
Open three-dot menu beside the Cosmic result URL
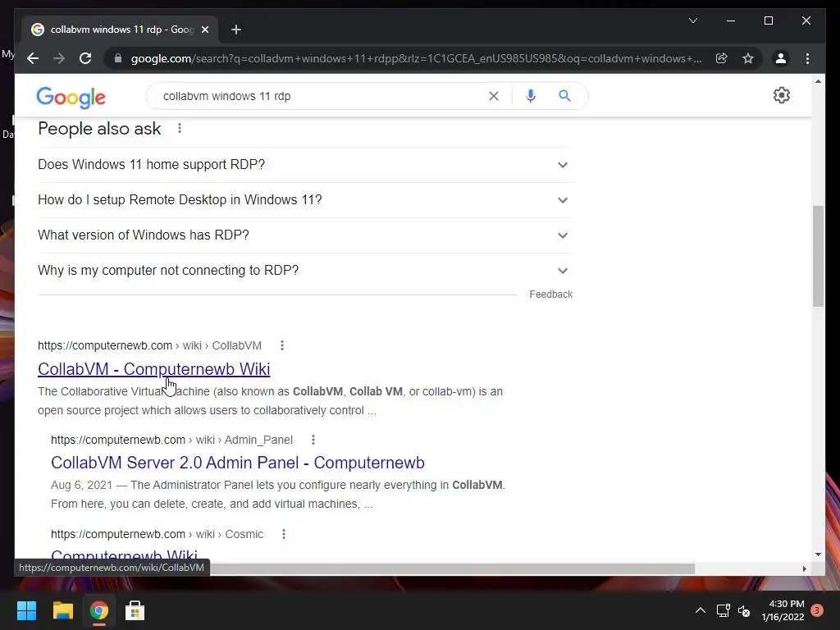click(x=283, y=534)
